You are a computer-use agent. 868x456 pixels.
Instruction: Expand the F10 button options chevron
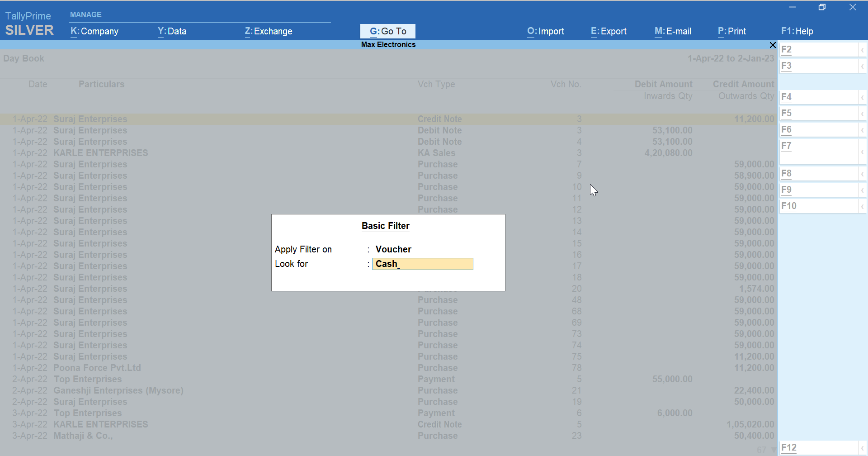863,206
